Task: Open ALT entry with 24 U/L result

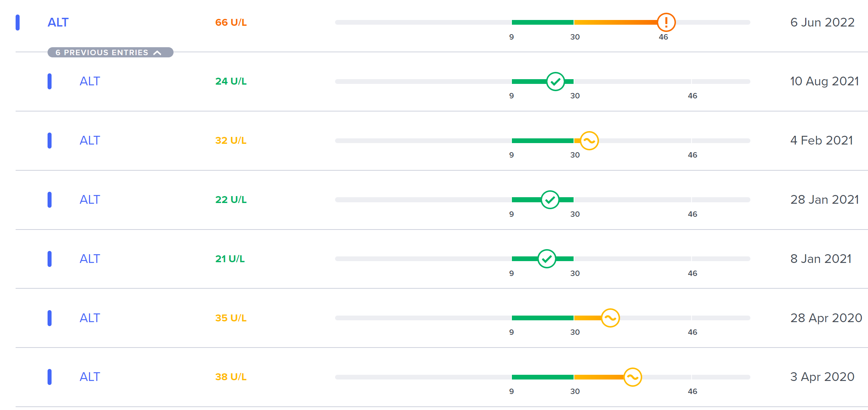Action: (90, 81)
